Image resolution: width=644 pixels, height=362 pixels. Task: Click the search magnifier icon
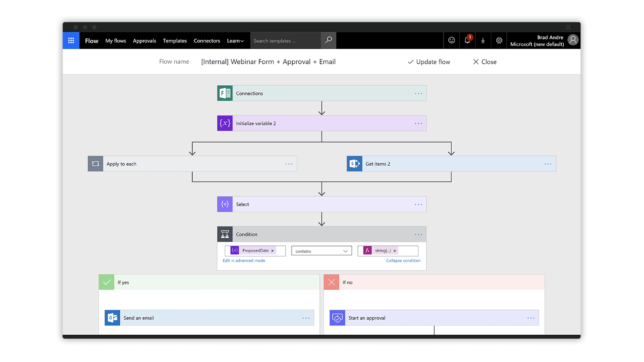[328, 40]
